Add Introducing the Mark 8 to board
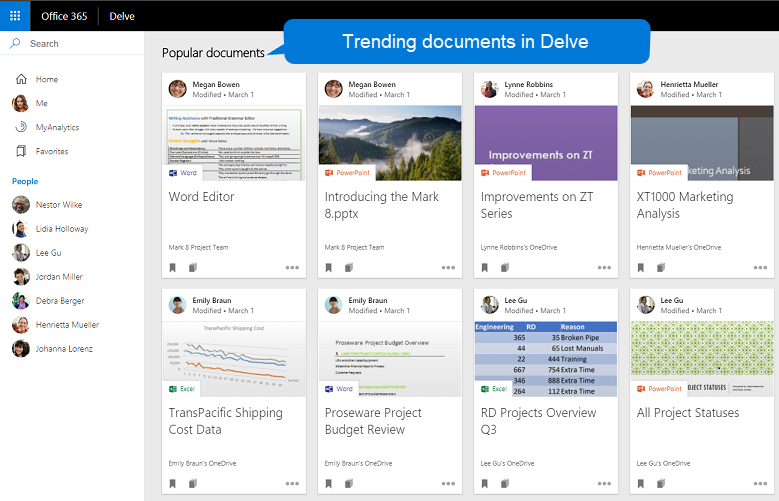779x501 pixels. (349, 268)
